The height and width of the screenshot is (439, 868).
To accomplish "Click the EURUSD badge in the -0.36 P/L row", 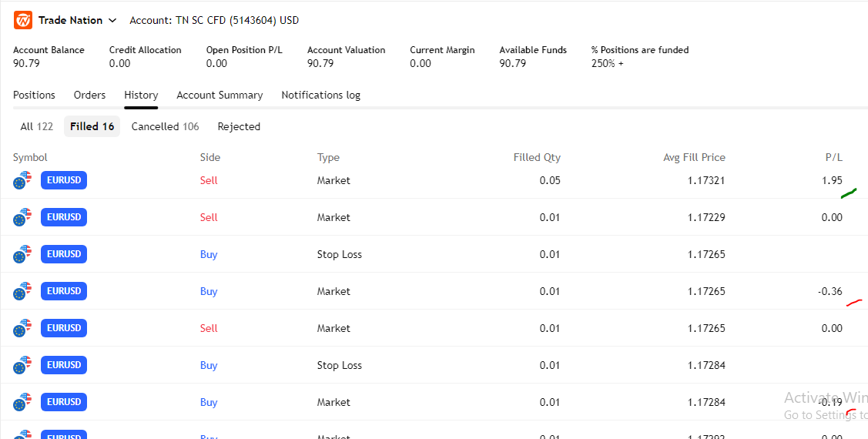I will 64,291.
